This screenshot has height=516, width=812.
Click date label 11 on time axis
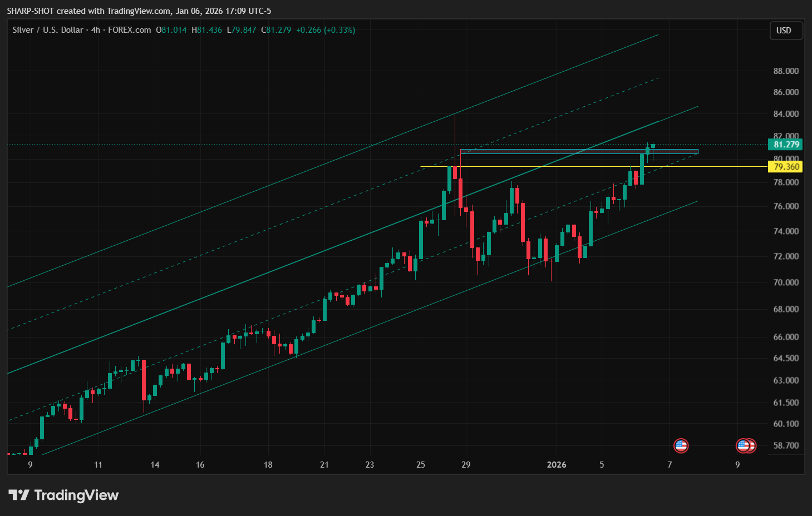(x=98, y=465)
